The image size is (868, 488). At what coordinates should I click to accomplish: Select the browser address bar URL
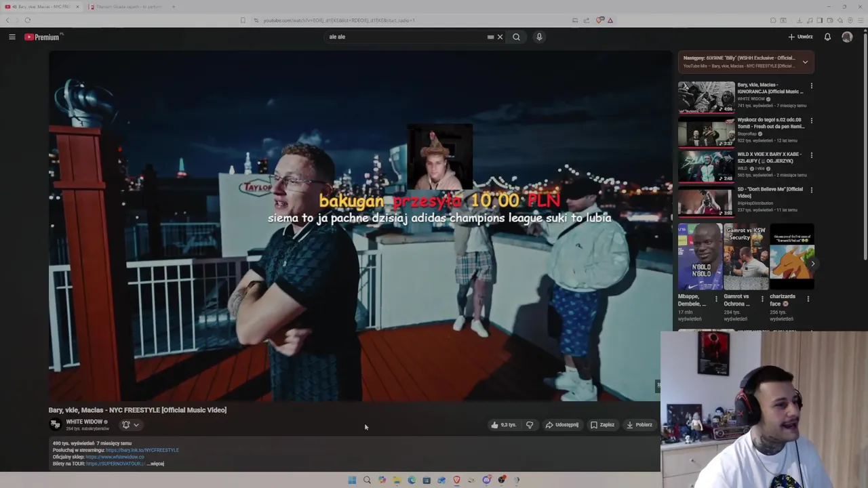(339, 20)
